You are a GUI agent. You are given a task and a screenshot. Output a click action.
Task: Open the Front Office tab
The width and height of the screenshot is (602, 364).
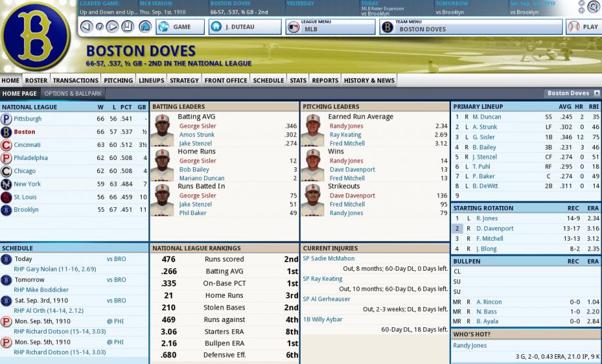pos(226,81)
